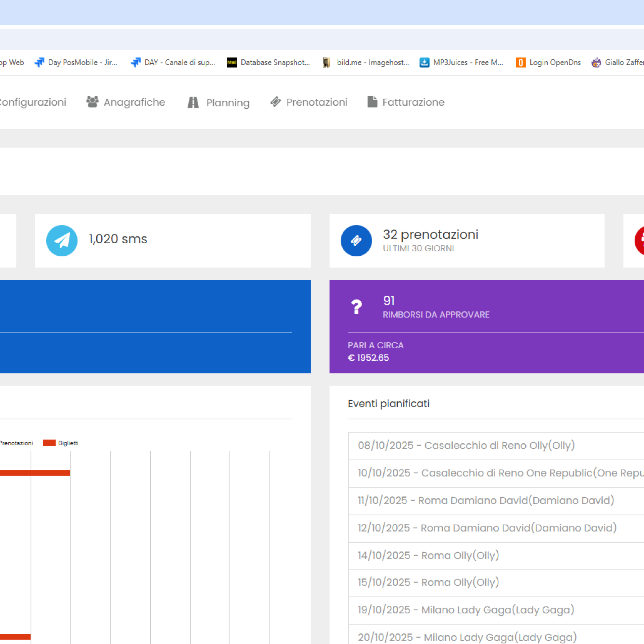The image size is (644, 644).
Task: Open the Login OpenDns bookmark
Action: point(548,62)
